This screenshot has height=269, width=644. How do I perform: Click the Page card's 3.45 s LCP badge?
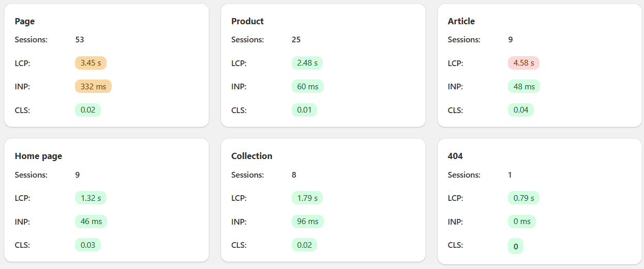coord(91,63)
